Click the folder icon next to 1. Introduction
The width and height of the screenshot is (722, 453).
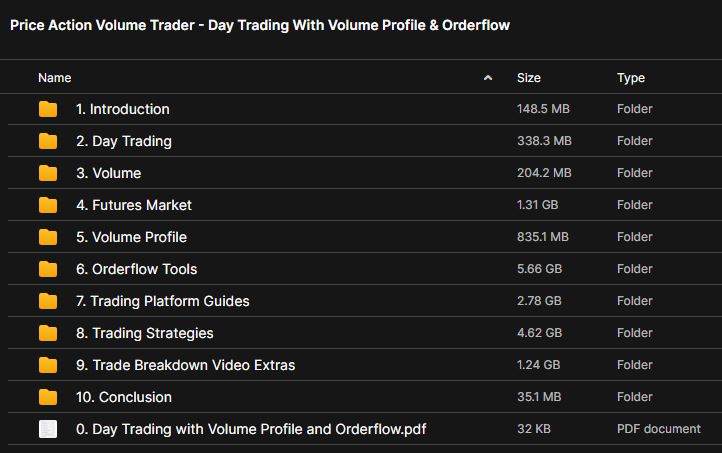48,109
